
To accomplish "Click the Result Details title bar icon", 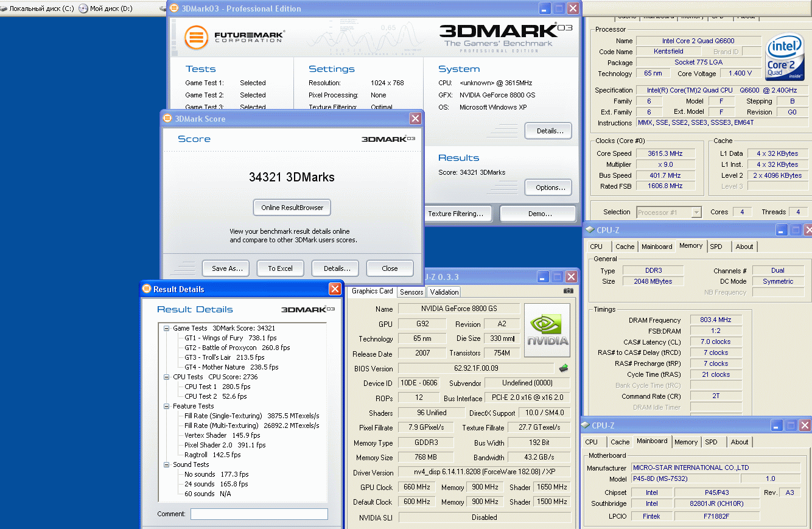I will point(147,289).
